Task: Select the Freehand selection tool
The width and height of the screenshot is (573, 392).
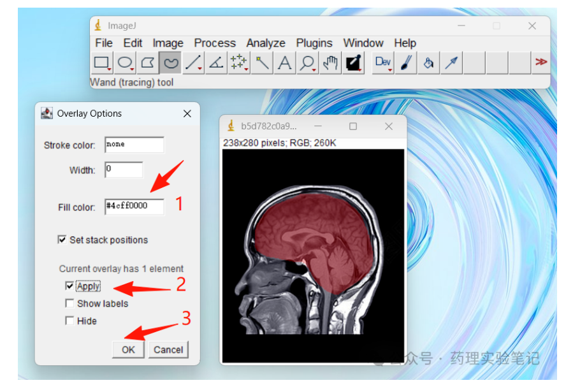Action: [170, 63]
